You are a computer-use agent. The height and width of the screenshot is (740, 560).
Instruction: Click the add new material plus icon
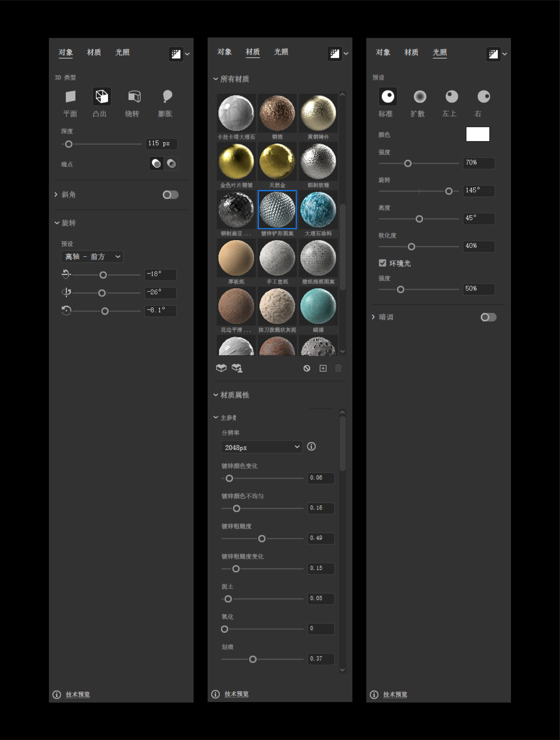323,368
